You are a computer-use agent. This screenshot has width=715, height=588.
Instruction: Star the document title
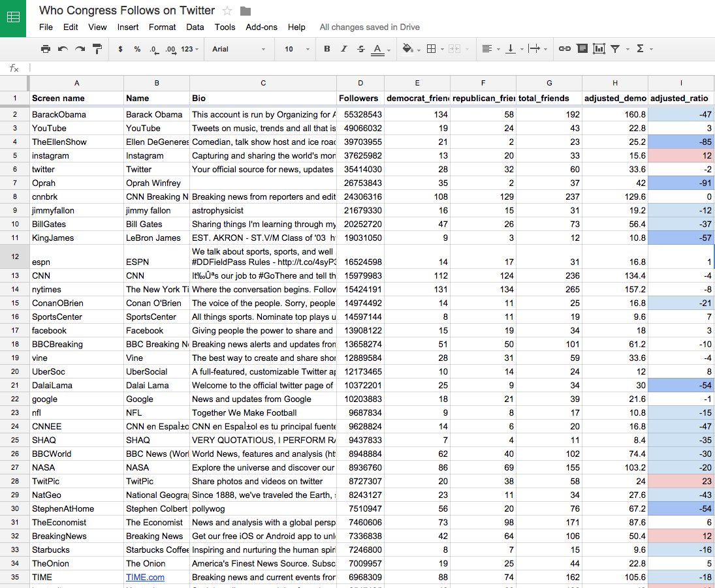227,11
